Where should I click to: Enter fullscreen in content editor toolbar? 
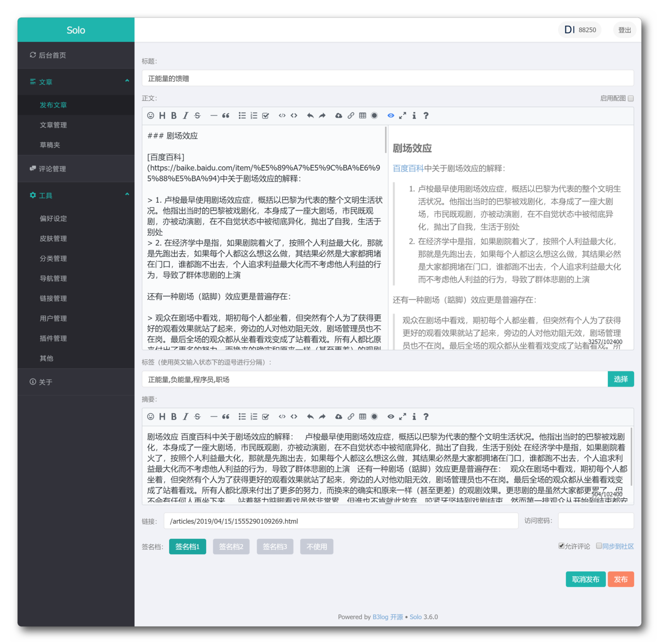pos(403,115)
